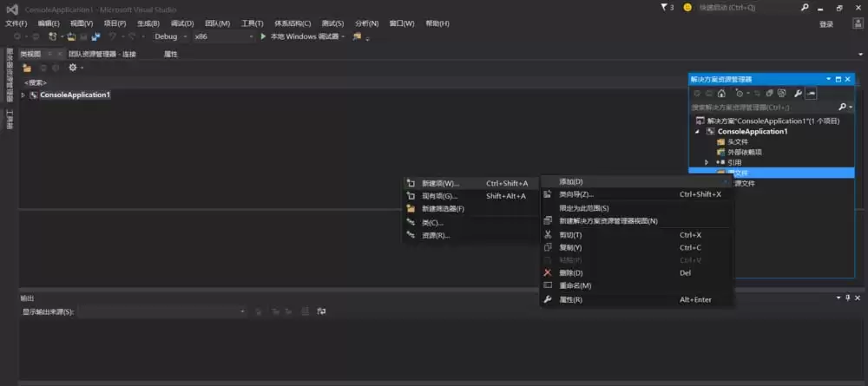Click the Save All toolbar icon
Viewport: 868px width, 386px height.
point(95,36)
